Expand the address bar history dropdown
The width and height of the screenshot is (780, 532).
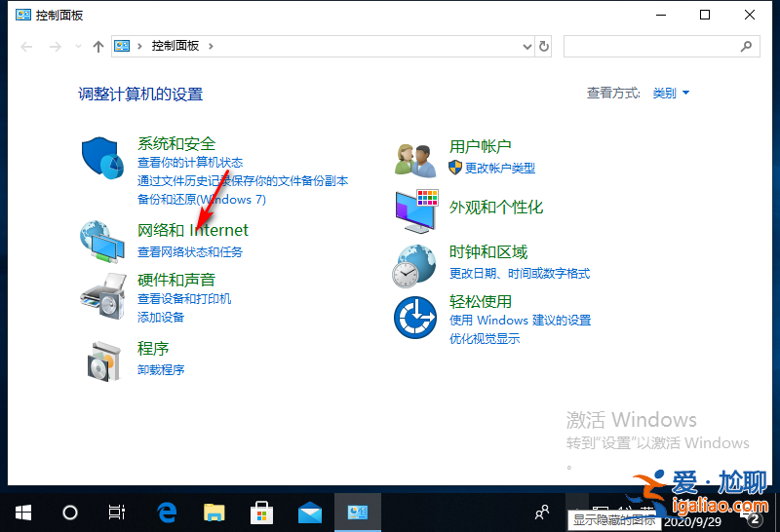pos(527,47)
